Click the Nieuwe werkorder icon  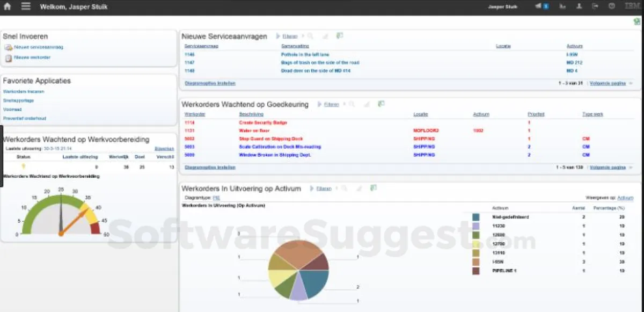click(x=9, y=57)
